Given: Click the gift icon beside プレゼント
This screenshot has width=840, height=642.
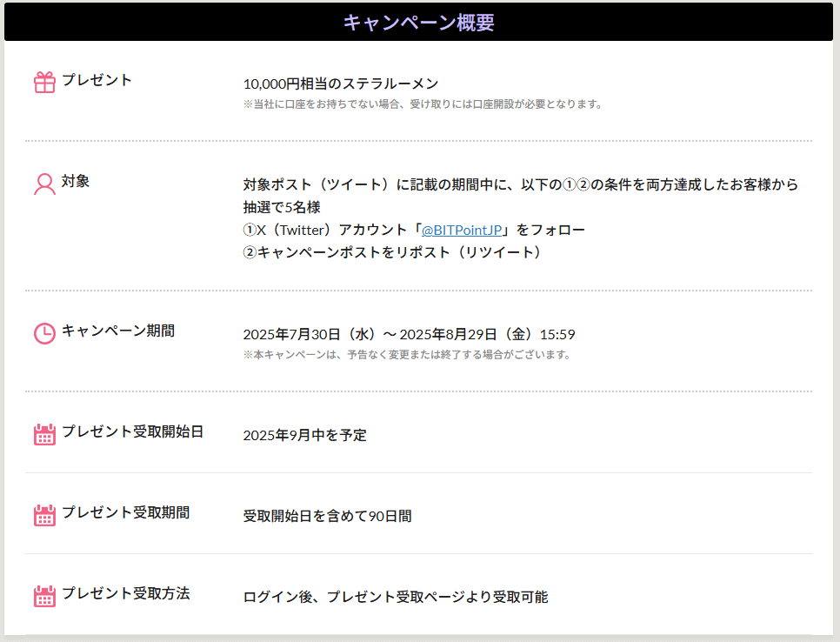Looking at the screenshot, I should tap(44, 83).
